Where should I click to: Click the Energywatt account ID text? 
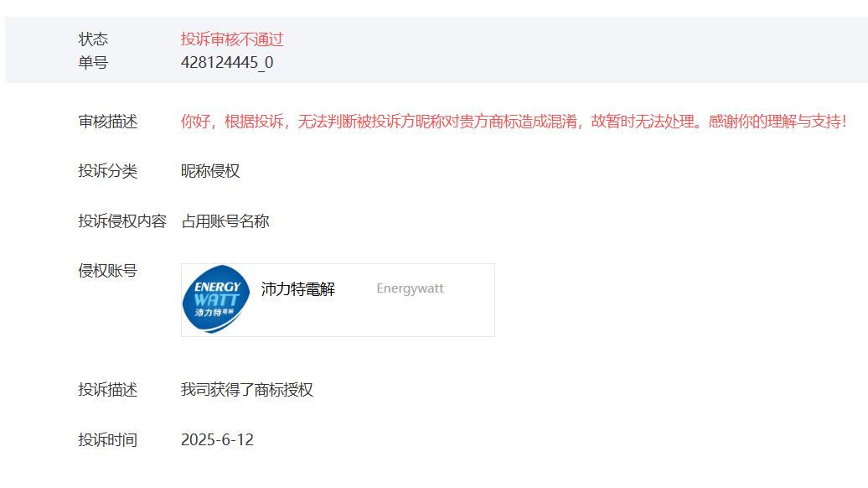coord(410,288)
